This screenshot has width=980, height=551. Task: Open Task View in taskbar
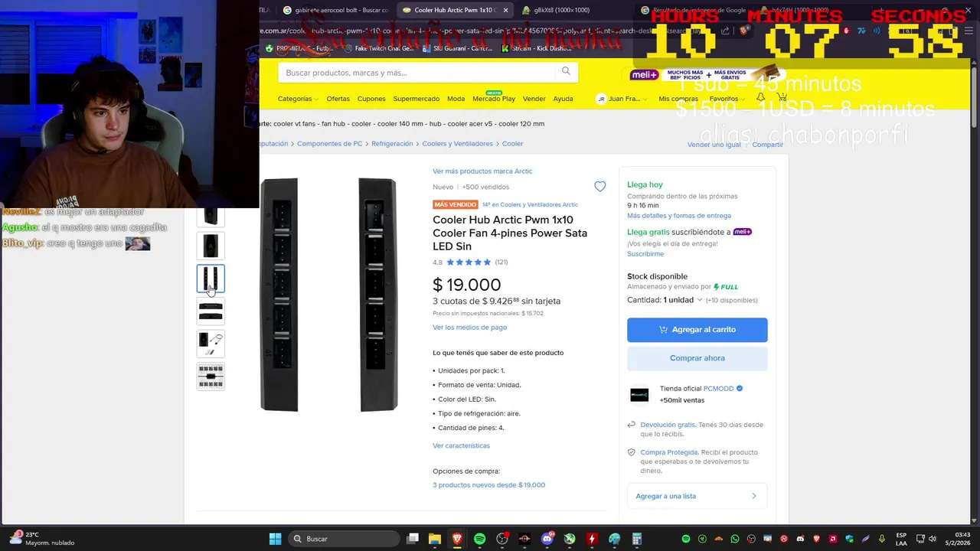tap(413, 539)
